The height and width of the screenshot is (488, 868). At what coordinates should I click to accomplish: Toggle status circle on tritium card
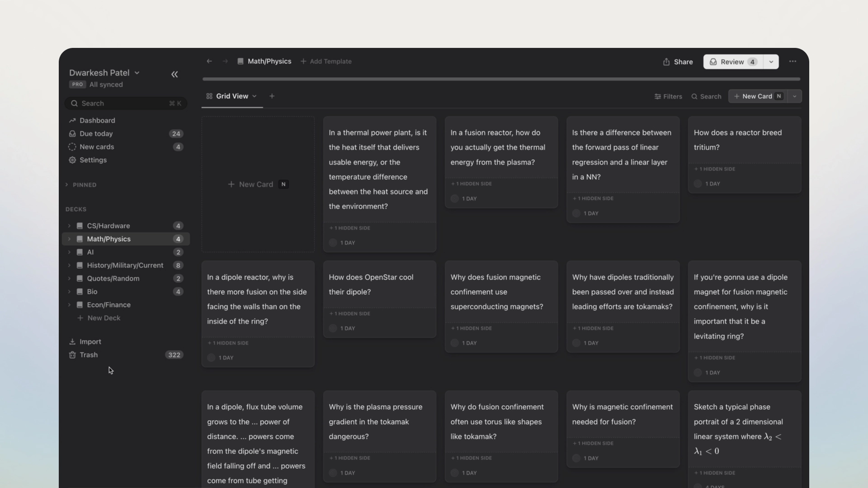(x=698, y=184)
